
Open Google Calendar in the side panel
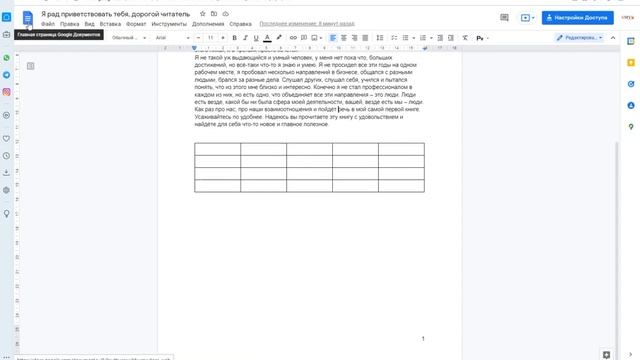[631, 41]
